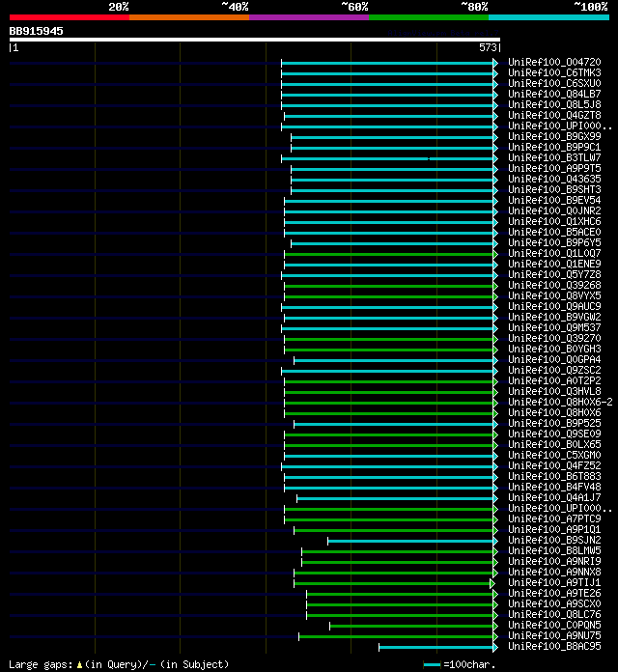Screen dimensions: 618x672
Task: Select label UniRef100_Q1XHC6
Action: 554,221
